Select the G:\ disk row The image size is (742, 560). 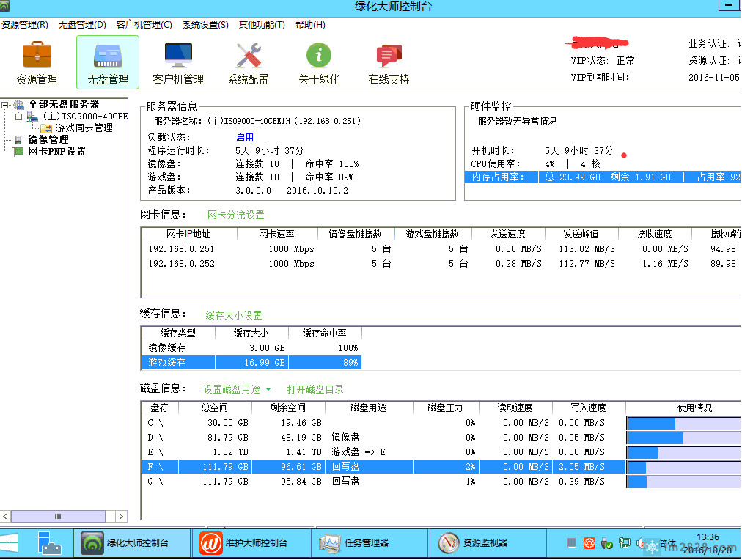click(293, 482)
